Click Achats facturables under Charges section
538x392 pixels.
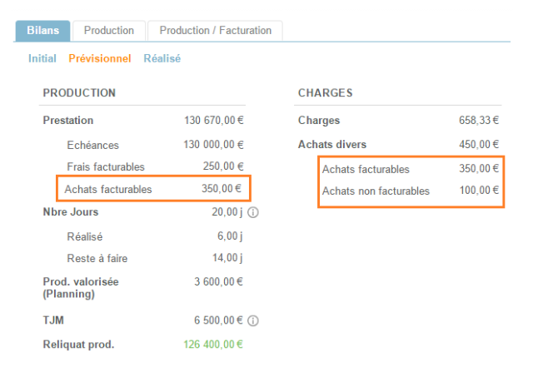pyautogui.click(x=366, y=169)
